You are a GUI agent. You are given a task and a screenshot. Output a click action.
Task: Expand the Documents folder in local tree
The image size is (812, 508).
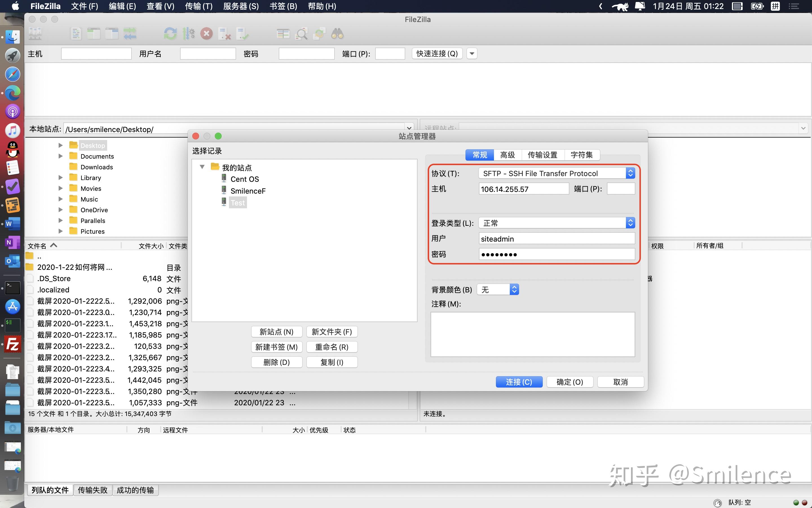pos(60,156)
